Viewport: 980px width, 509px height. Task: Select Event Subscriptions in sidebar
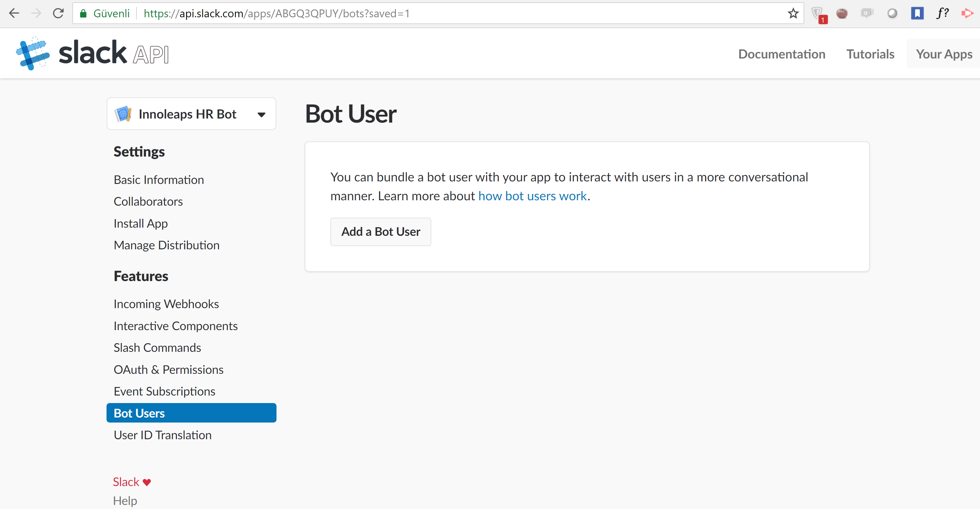pos(164,391)
